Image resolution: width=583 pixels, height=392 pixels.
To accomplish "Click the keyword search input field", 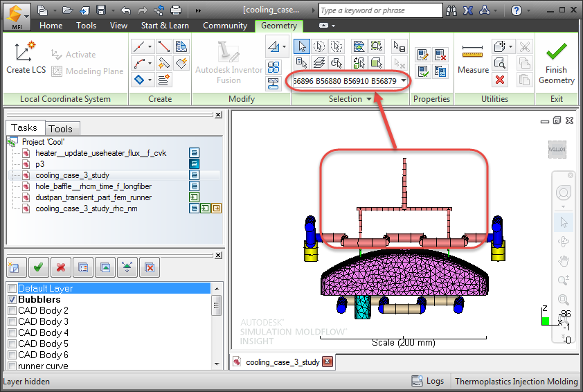I will click(381, 10).
